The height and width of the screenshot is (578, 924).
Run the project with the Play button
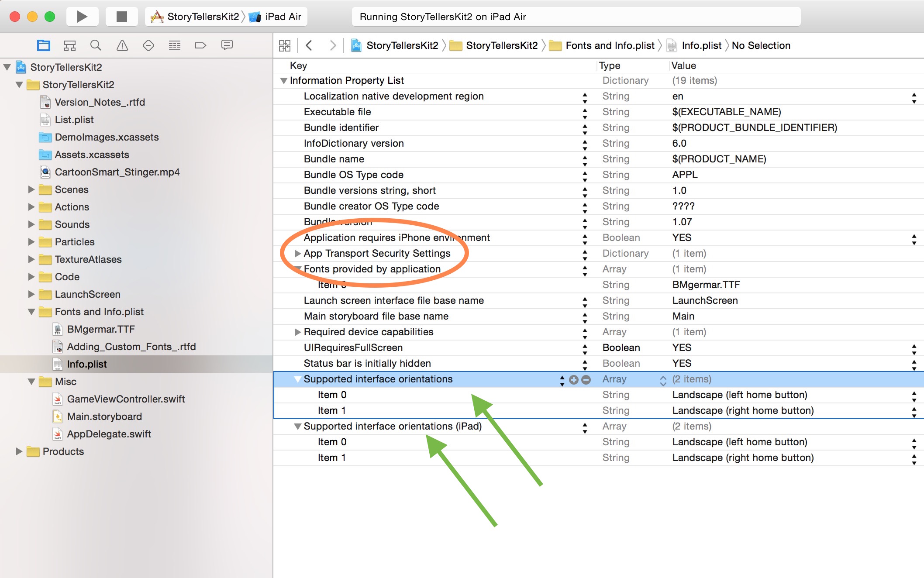click(82, 16)
